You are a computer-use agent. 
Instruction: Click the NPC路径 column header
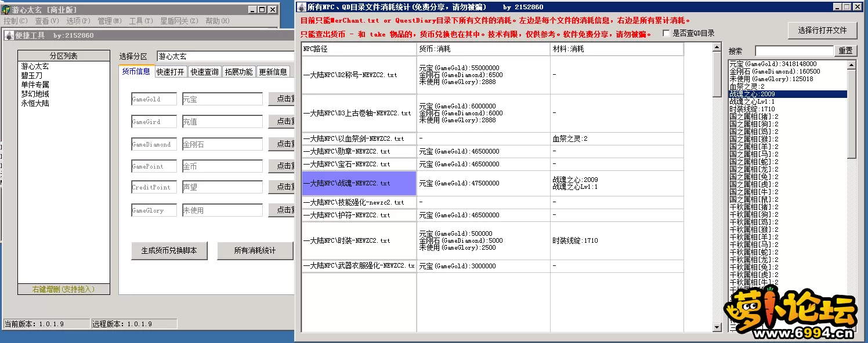point(359,49)
